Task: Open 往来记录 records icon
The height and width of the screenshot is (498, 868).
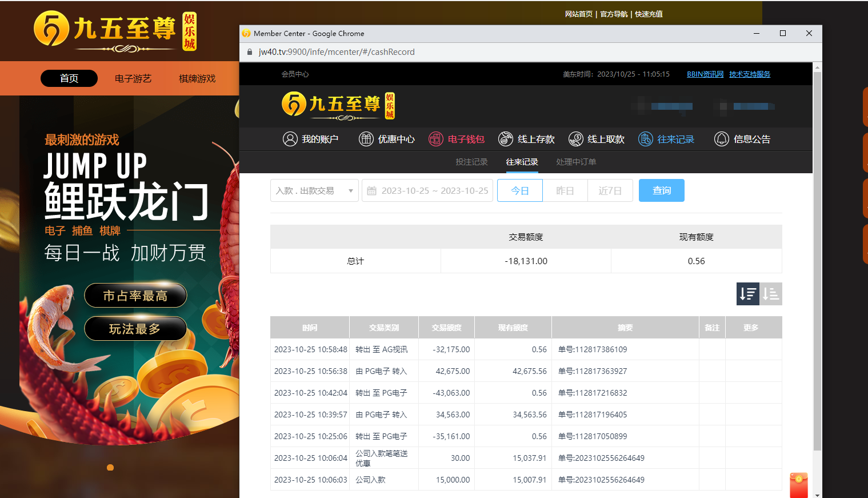Action: point(646,139)
